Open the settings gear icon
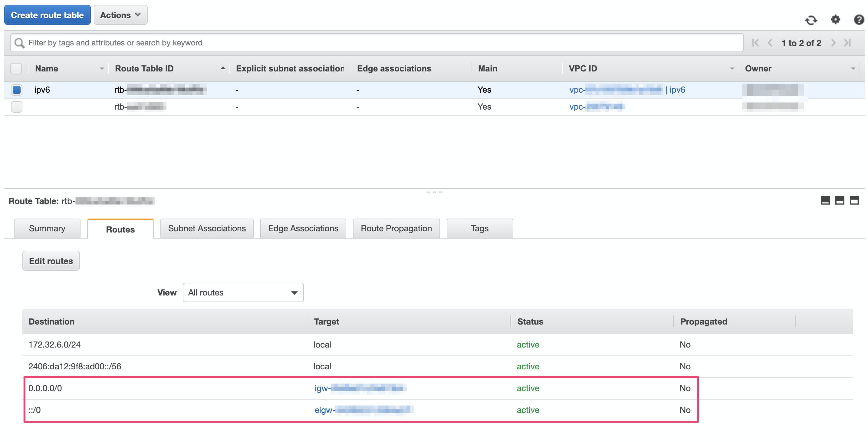This screenshot has height=442, width=868. (835, 20)
